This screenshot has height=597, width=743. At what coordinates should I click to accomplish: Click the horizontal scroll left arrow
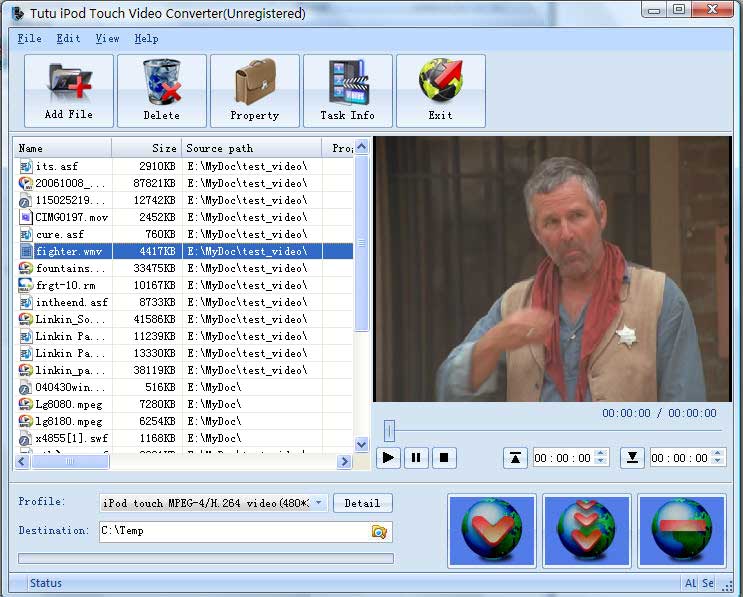pyautogui.click(x=22, y=461)
